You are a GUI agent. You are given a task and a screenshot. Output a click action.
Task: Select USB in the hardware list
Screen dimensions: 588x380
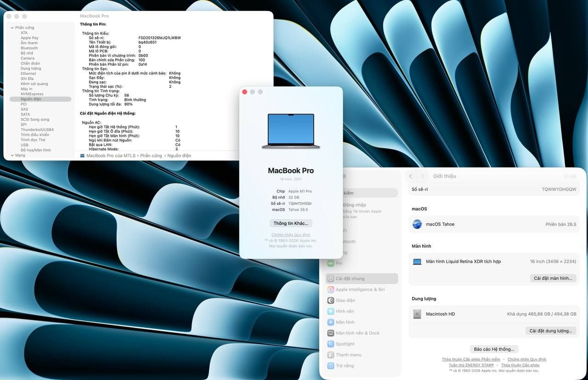(24, 145)
